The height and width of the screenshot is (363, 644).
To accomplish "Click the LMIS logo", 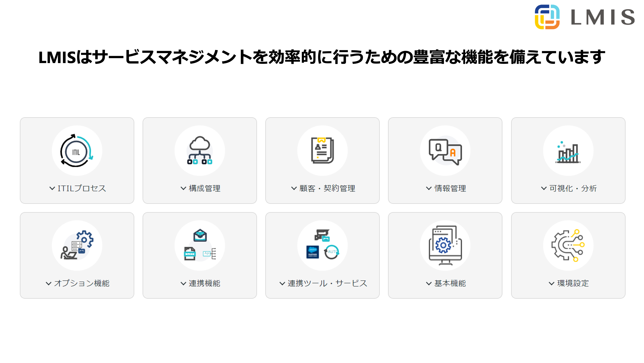I will click(584, 17).
